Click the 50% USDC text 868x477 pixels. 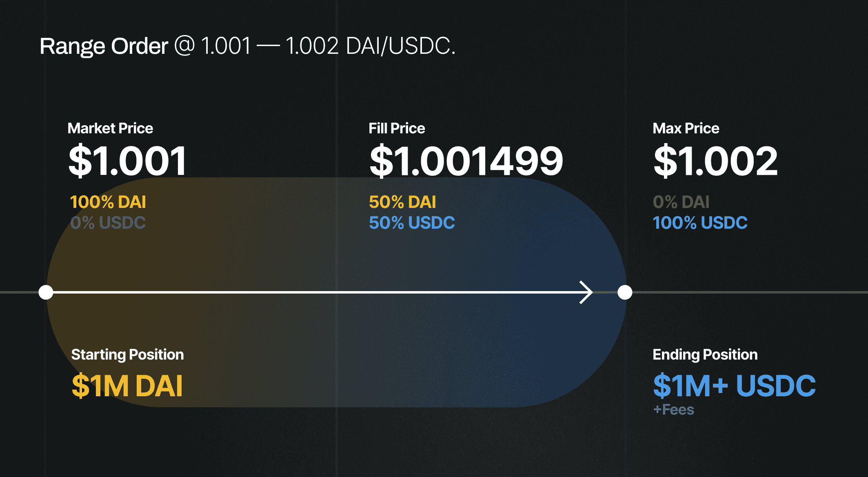pos(412,223)
